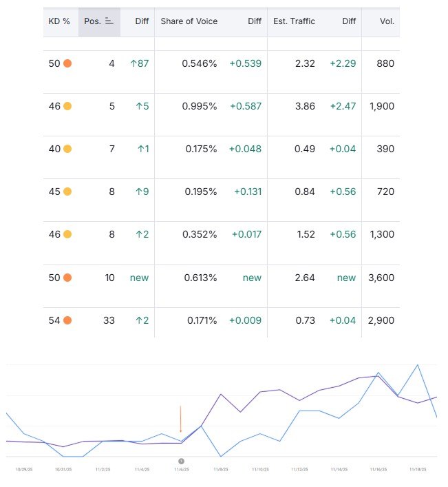Screen dimensions: 448x487
Task: Click the Diff header right of Share of Voice
Action: coord(255,21)
